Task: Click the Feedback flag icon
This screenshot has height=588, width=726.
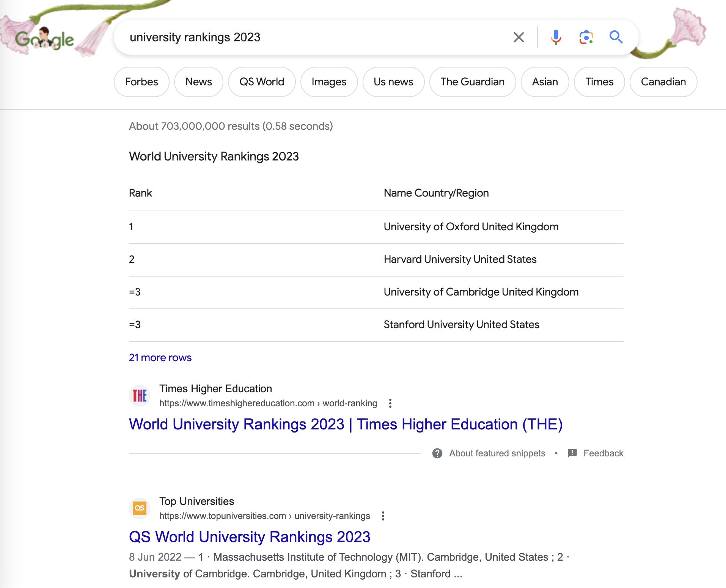Action: click(x=572, y=453)
